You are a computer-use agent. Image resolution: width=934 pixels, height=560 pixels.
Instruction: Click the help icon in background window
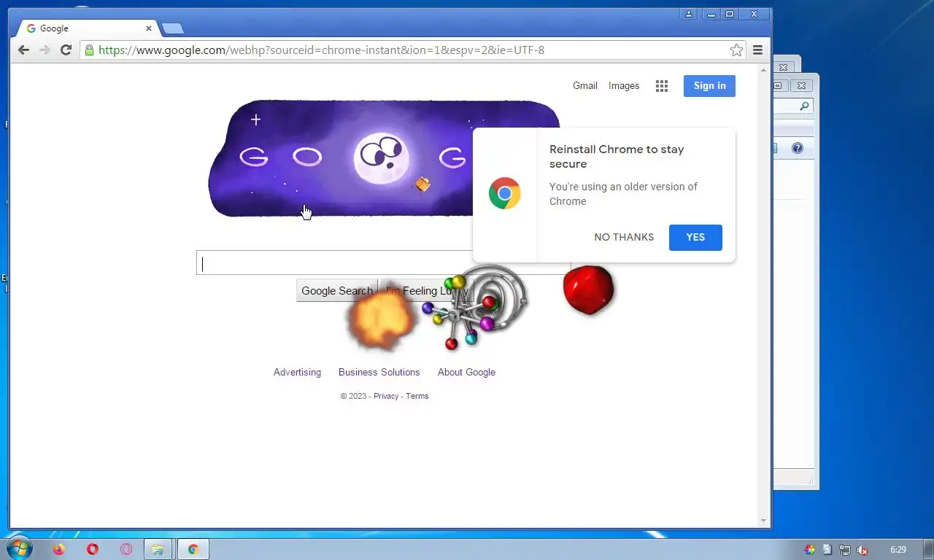pos(798,148)
